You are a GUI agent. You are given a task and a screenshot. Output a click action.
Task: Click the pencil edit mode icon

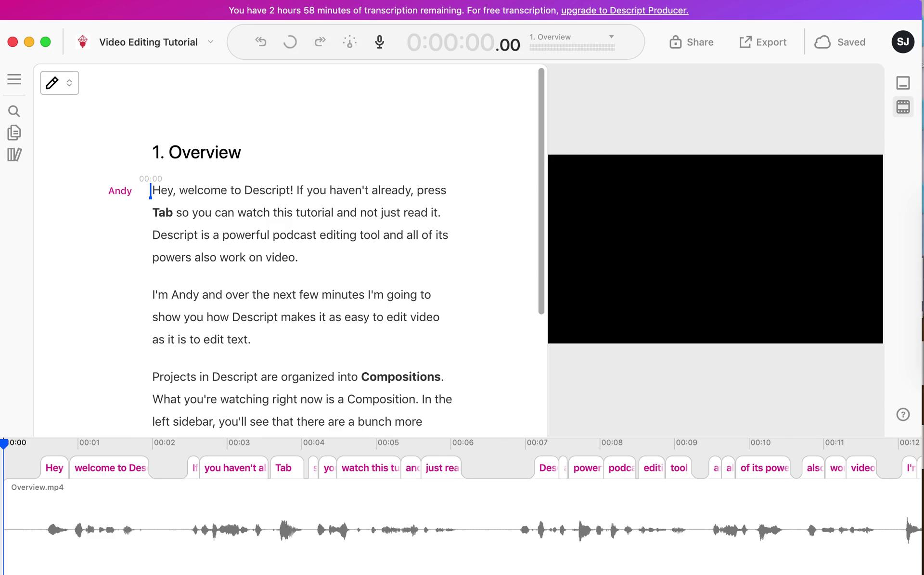click(52, 83)
